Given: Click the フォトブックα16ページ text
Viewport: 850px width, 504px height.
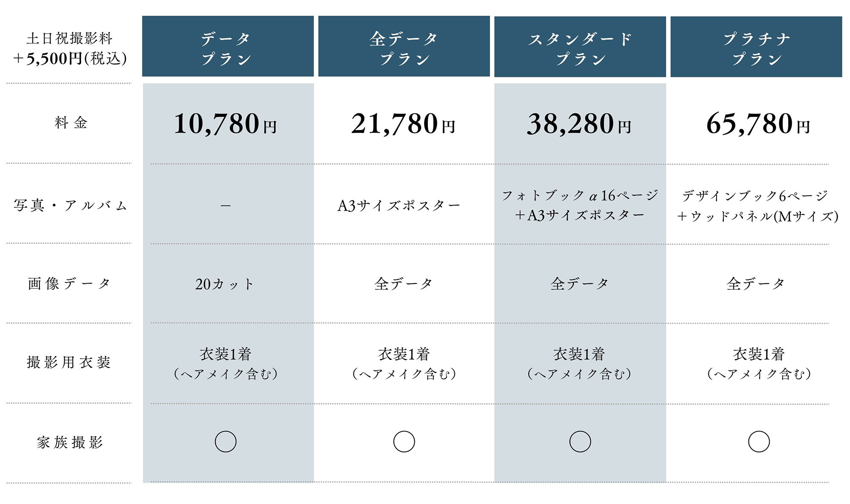Looking at the screenshot, I should 580,196.
